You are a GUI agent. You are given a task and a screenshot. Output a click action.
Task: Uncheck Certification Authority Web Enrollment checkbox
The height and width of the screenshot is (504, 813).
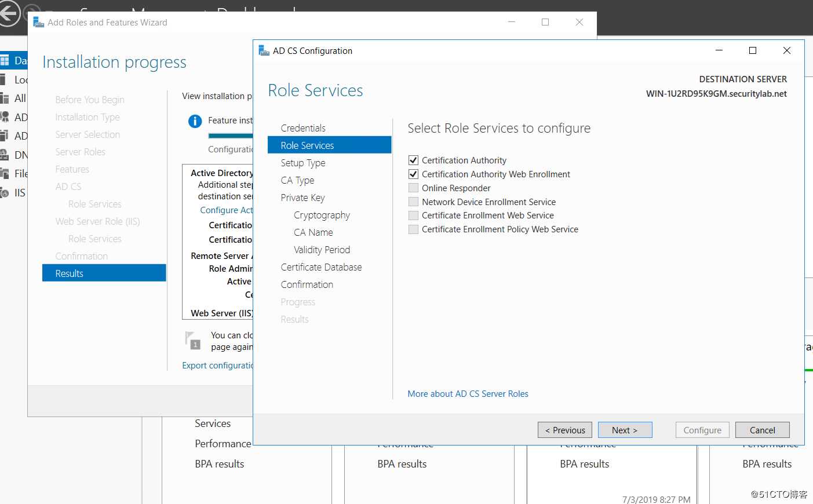tap(413, 174)
